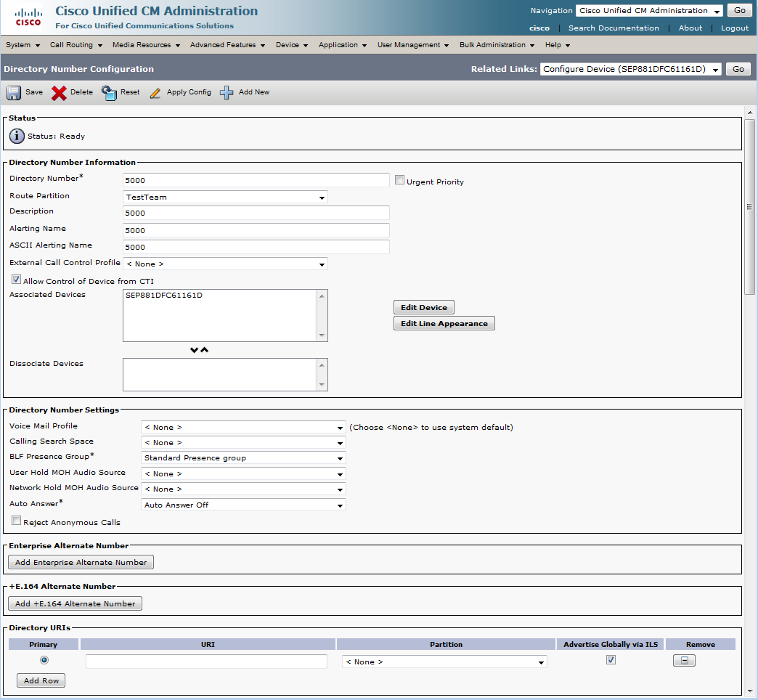Click the remove minus icon in Directory URIs

point(683,661)
